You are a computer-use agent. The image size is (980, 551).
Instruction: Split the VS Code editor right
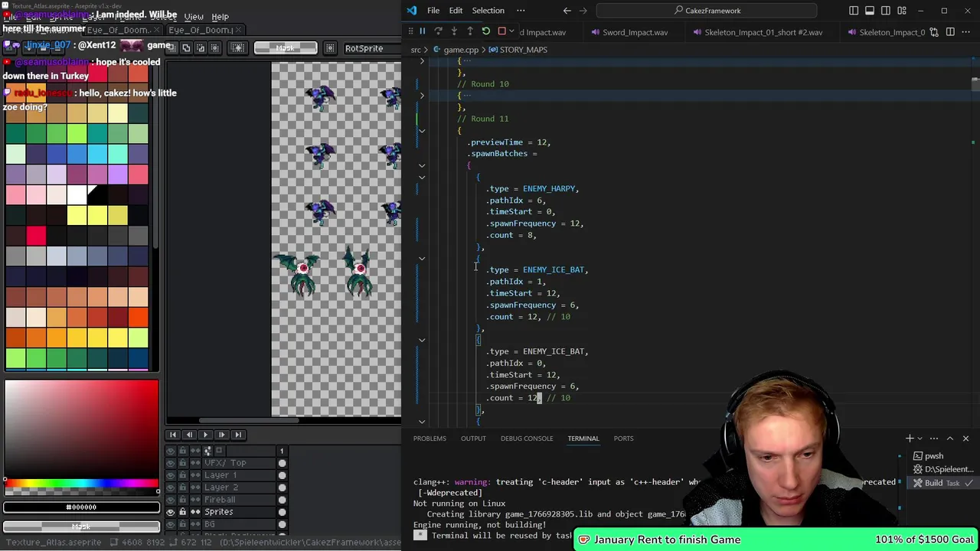(x=950, y=32)
